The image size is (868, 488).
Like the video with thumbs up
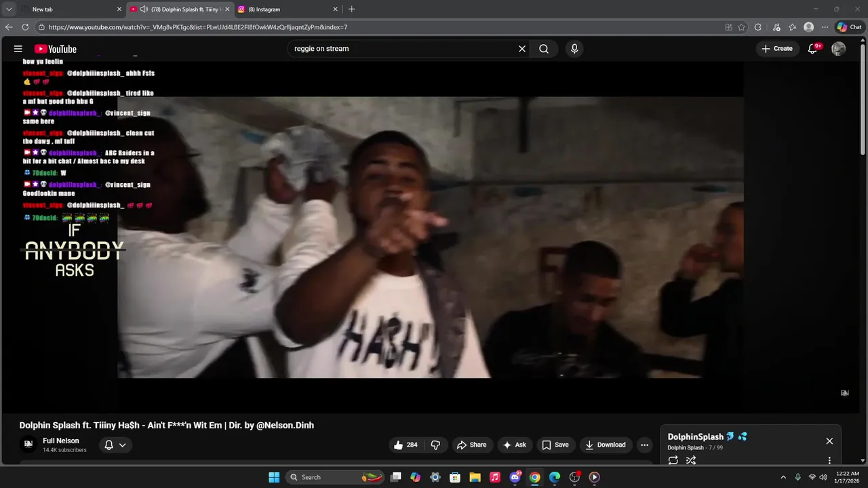coord(405,445)
